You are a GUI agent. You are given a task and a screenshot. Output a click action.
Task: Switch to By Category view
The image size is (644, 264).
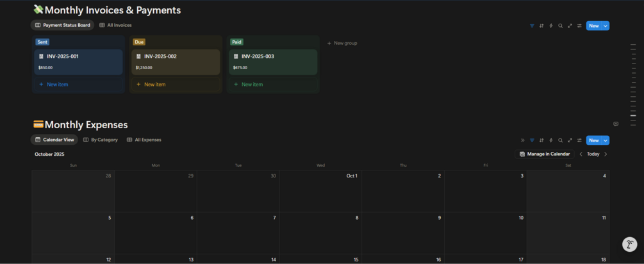click(100, 140)
